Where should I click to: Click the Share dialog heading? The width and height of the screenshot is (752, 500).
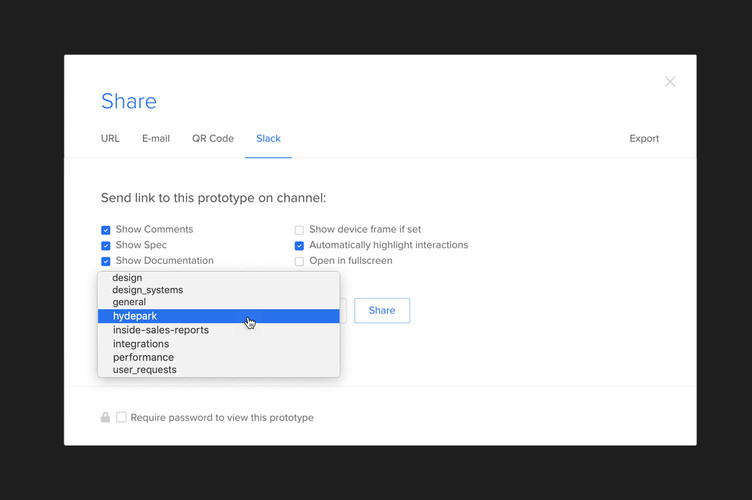(129, 101)
